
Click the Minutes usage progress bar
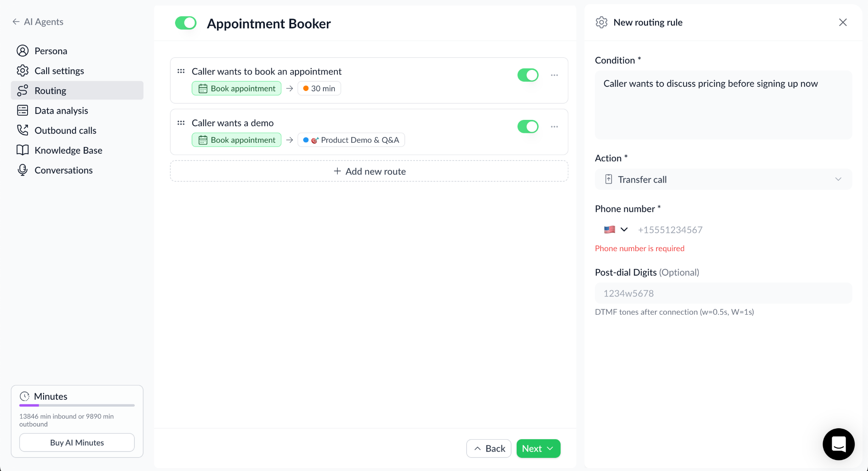[77, 405]
